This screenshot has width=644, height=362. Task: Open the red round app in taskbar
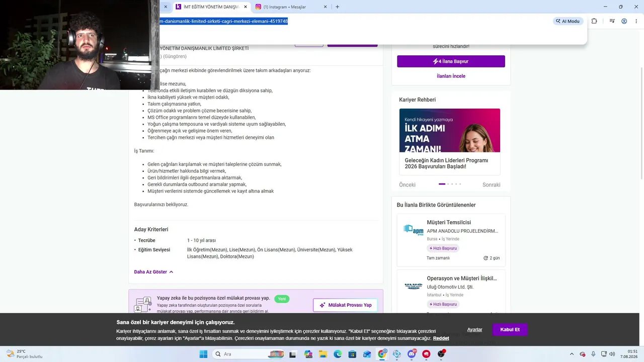(x=427, y=354)
